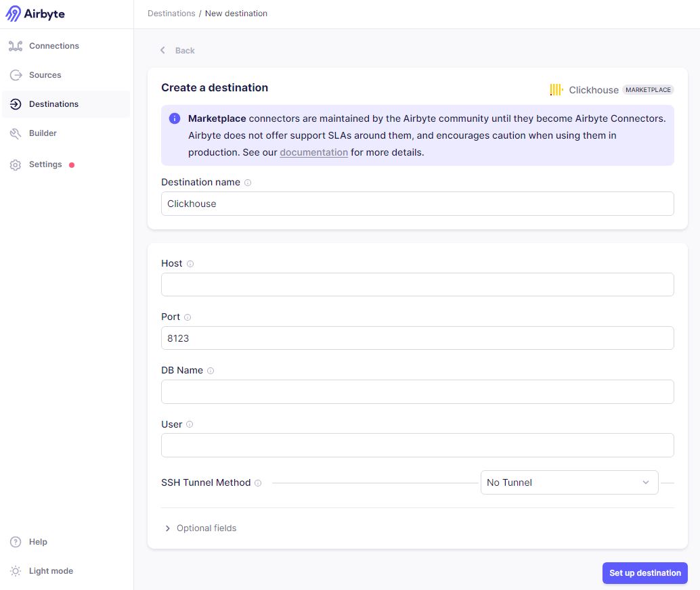The height and width of the screenshot is (590, 700).
Task: Go to Sources in the sidebar
Action: coord(66,75)
